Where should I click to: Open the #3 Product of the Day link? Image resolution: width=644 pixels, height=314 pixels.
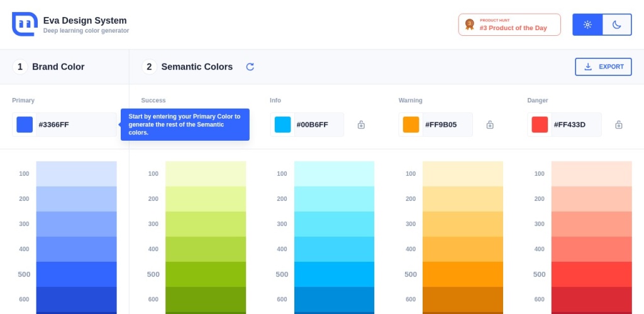point(513,28)
